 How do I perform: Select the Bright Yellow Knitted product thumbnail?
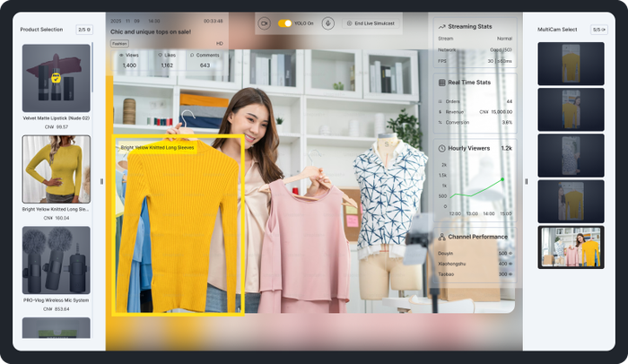click(x=56, y=169)
